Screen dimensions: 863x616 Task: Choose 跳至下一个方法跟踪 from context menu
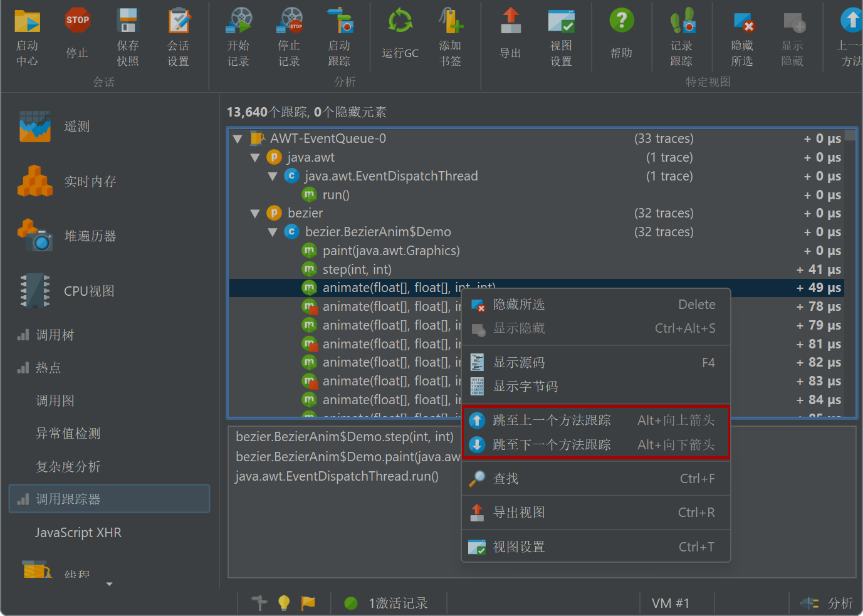(x=552, y=445)
